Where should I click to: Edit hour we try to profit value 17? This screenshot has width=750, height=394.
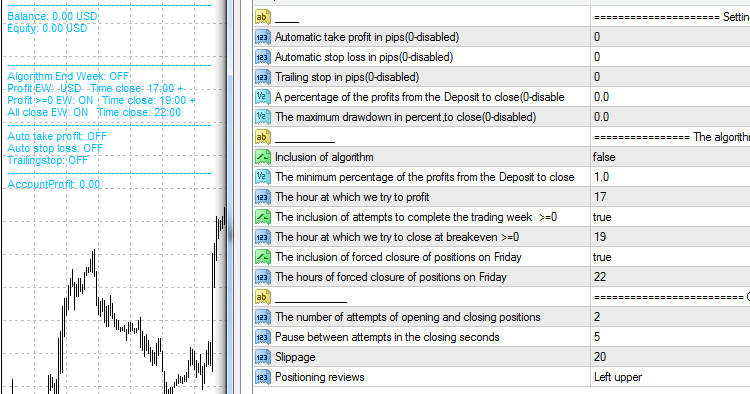click(x=670, y=197)
